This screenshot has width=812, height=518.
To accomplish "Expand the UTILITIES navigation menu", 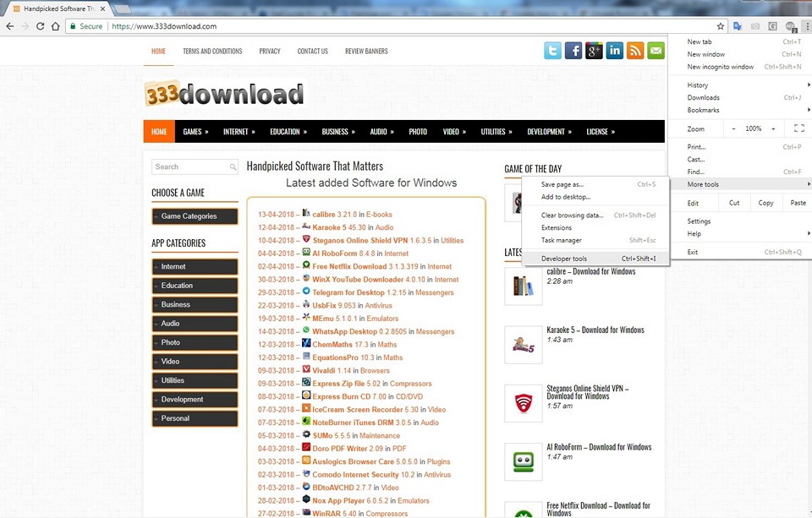I will coord(497,132).
